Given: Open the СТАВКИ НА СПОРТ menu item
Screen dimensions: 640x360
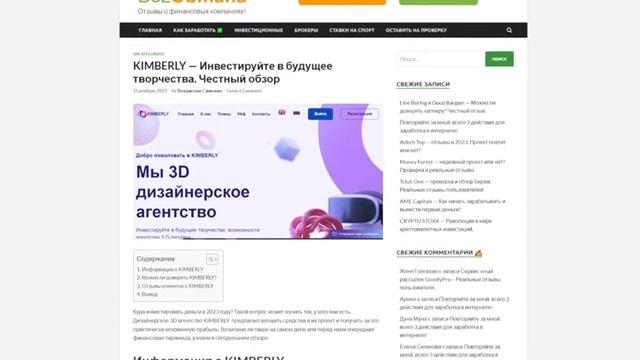Looking at the screenshot, I should 352,30.
